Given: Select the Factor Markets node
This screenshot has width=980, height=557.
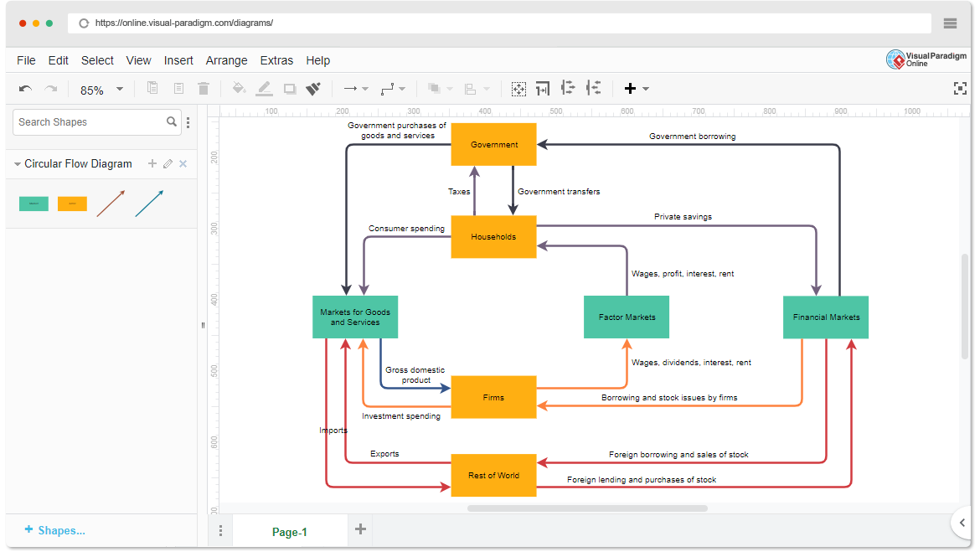Looking at the screenshot, I should click(627, 317).
